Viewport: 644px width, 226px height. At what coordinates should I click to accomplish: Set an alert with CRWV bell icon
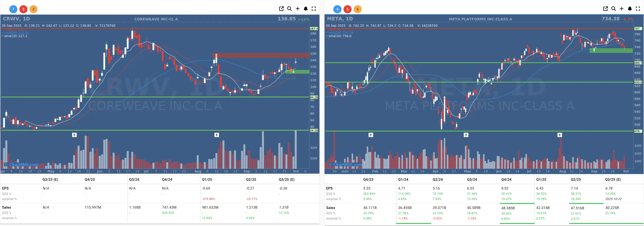tap(305, 9)
